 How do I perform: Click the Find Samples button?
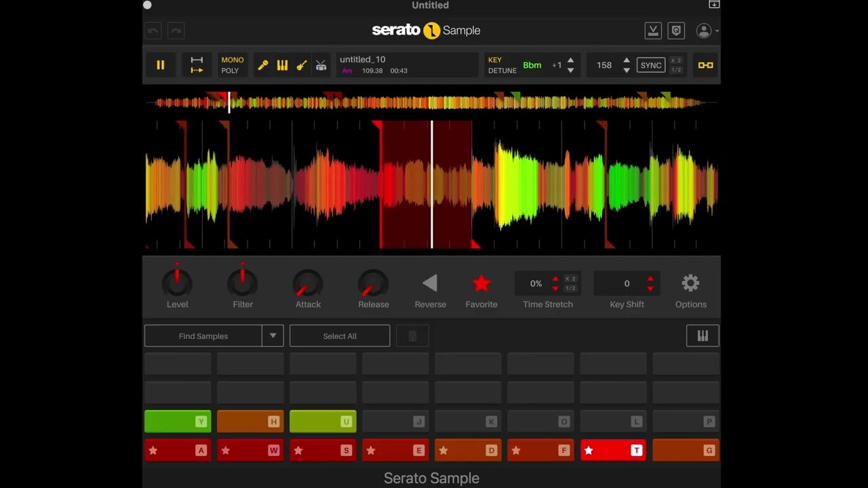203,336
